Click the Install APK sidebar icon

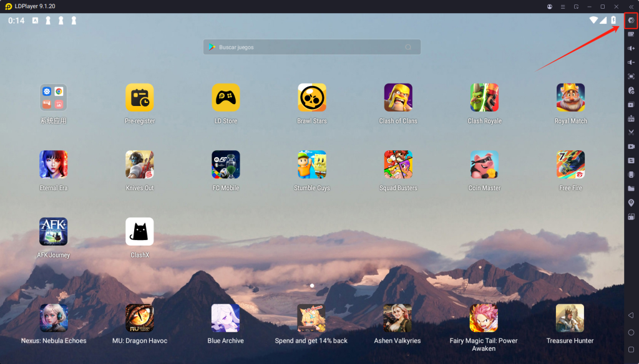pos(631,118)
